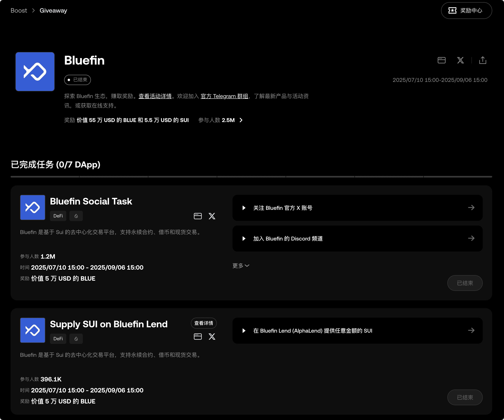The image size is (504, 420).
Task: Expand the 更多 dropdown
Action: point(241,266)
